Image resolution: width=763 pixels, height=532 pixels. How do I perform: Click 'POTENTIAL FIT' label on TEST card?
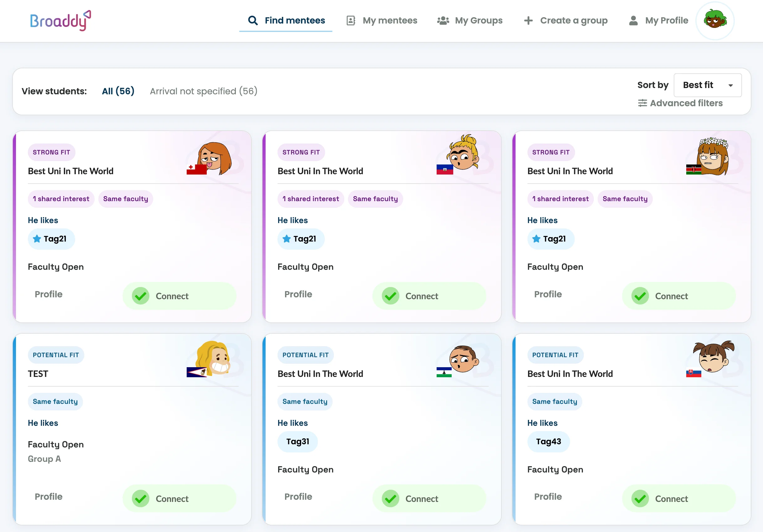click(x=56, y=355)
